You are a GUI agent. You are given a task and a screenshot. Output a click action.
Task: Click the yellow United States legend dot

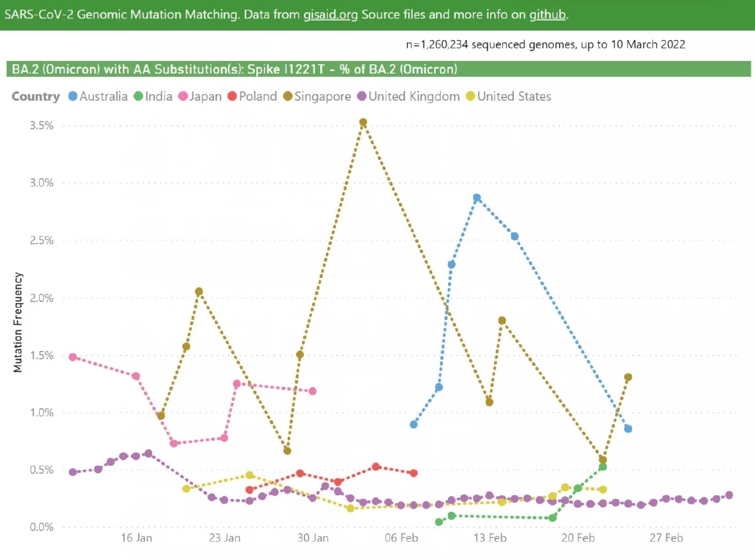pyautogui.click(x=470, y=97)
